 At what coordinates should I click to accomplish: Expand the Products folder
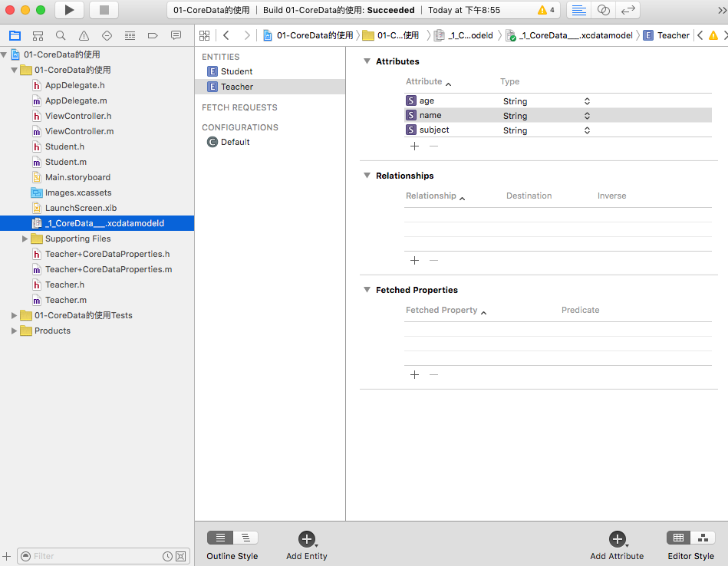tap(15, 331)
